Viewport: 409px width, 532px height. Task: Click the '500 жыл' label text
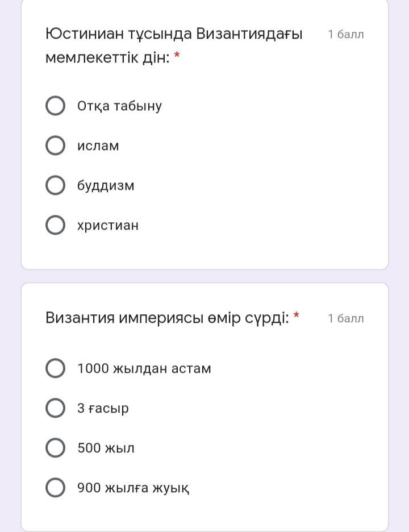(106, 448)
